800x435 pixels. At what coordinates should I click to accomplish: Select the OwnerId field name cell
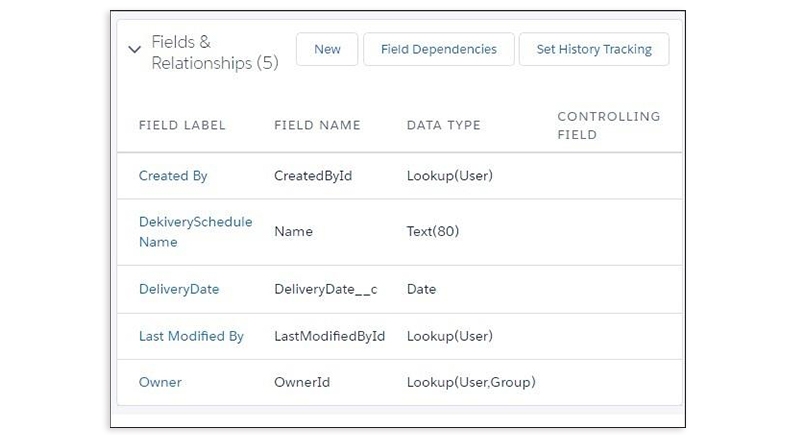pyautogui.click(x=302, y=382)
